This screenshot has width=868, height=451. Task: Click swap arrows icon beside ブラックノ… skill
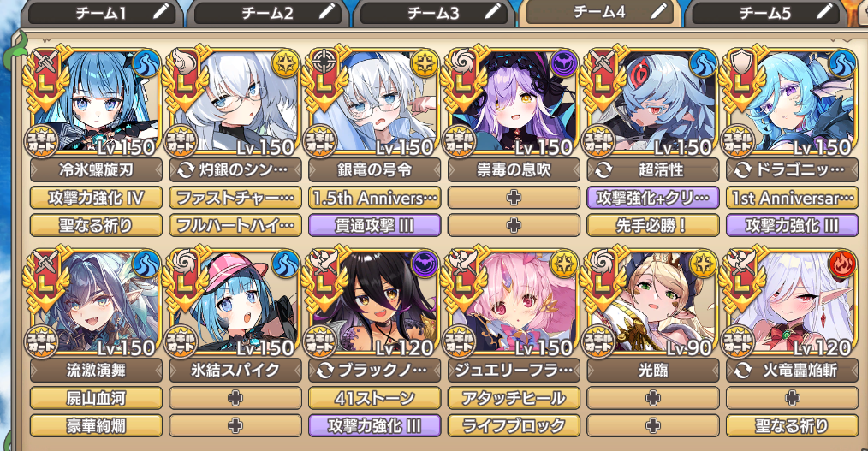[x=325, y=371]
